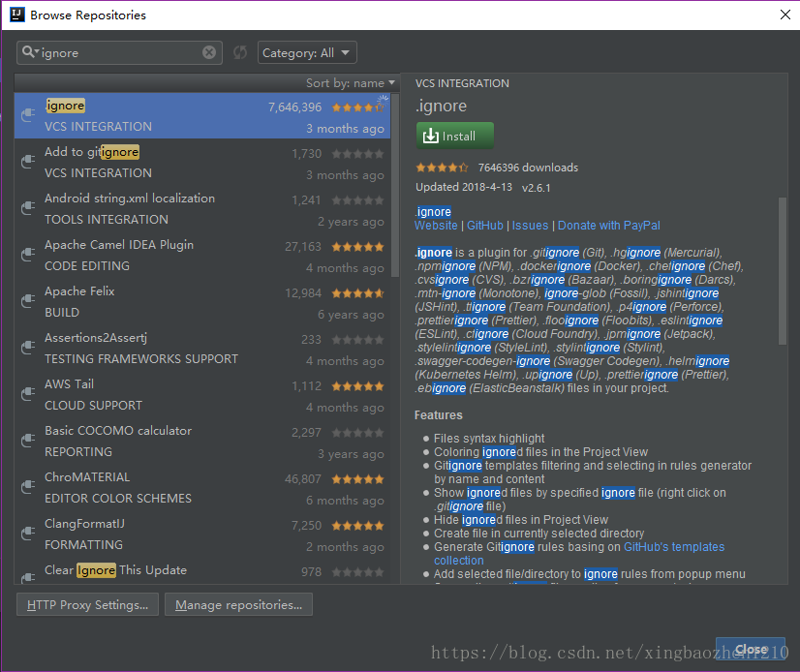Open the Donate with PayPal link
Viewport: 800px width, 672px height.
[608, 226]
